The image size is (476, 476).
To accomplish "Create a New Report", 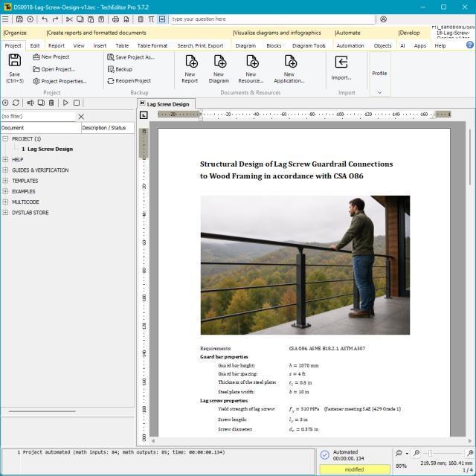I will [x=190, y=69].
